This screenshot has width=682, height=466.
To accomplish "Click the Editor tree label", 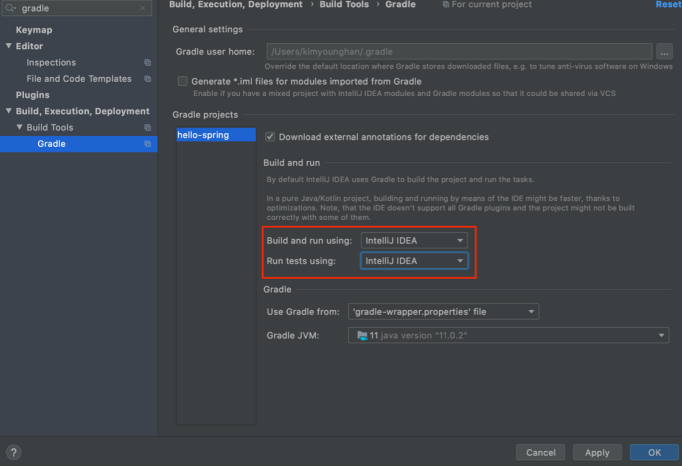I will pyautogui.click(x=29, y=46).
